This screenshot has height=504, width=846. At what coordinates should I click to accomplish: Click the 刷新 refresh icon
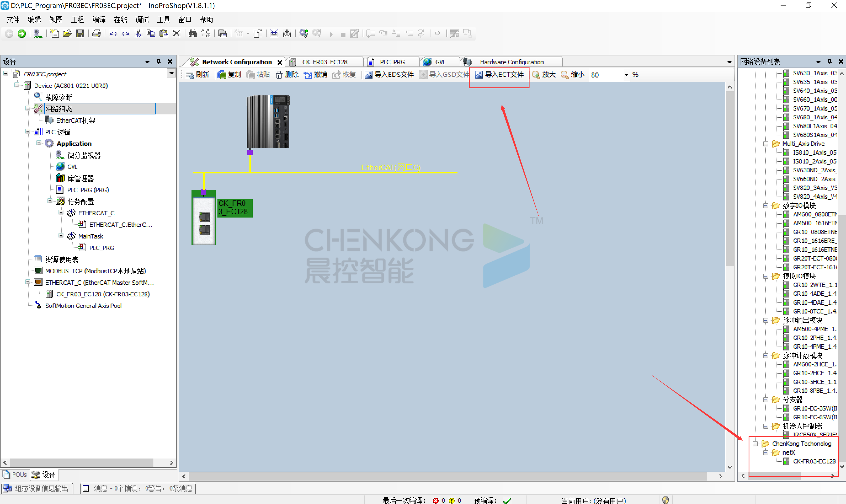point(190,75)
